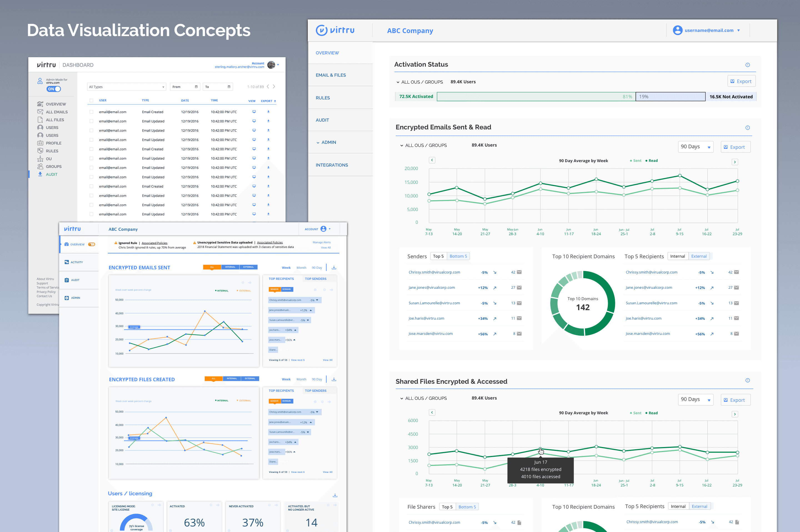Click Export button in Shared Files section
The height and width of the screenshot is (532, 800).
point(735,400)
